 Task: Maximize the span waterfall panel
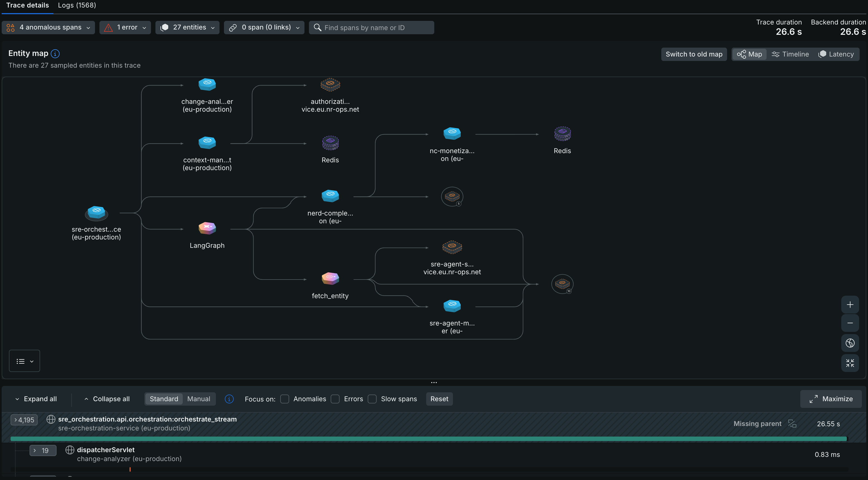(831, 399)
